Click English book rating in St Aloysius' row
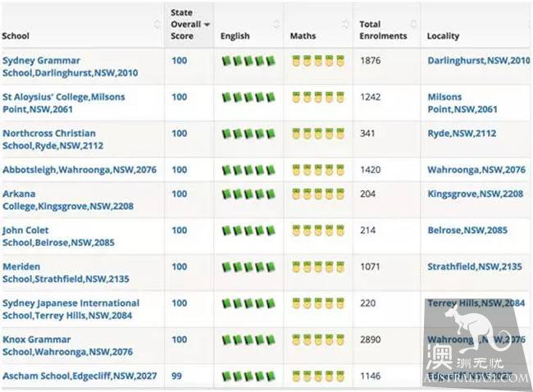 (x=248, y=98)
